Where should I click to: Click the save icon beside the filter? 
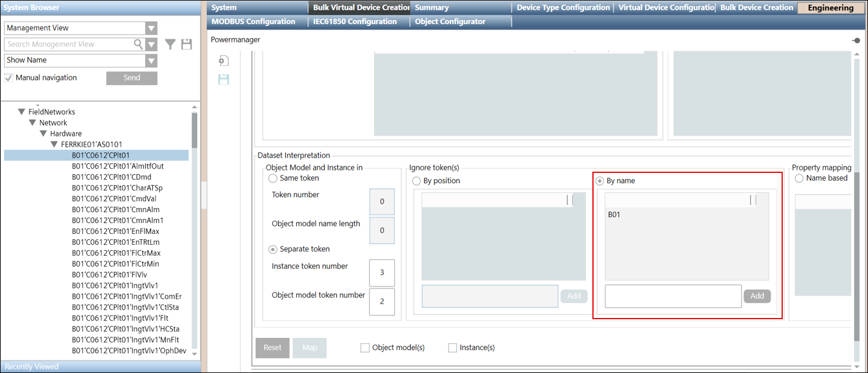187,44
